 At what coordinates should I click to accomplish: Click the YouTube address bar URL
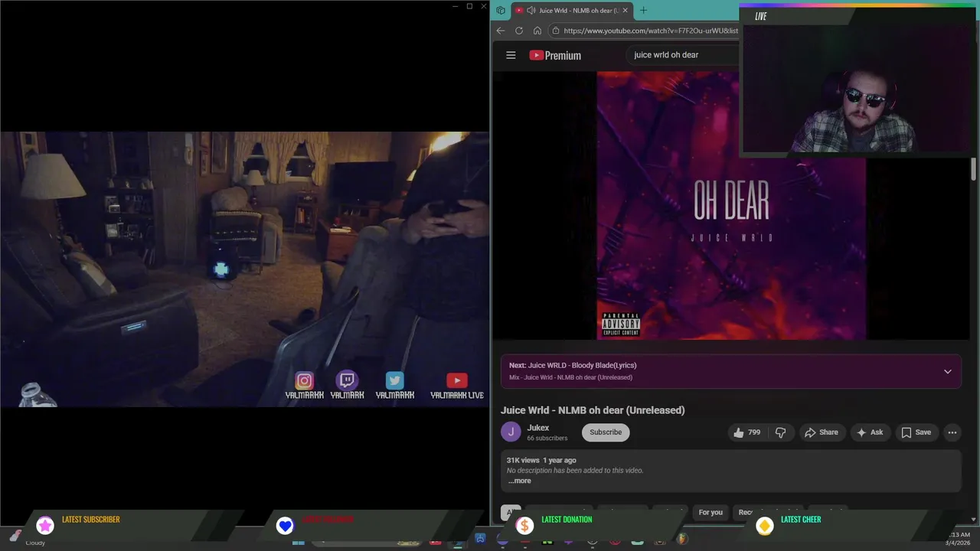coord(651,31)
